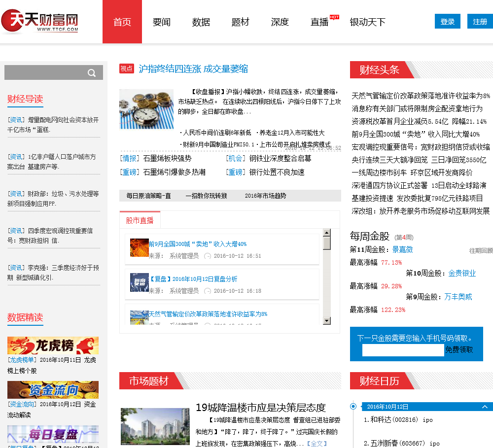The image size is (493, 448).
Task: Click stock link 景嘉微
Action: [x=402, y=249]
